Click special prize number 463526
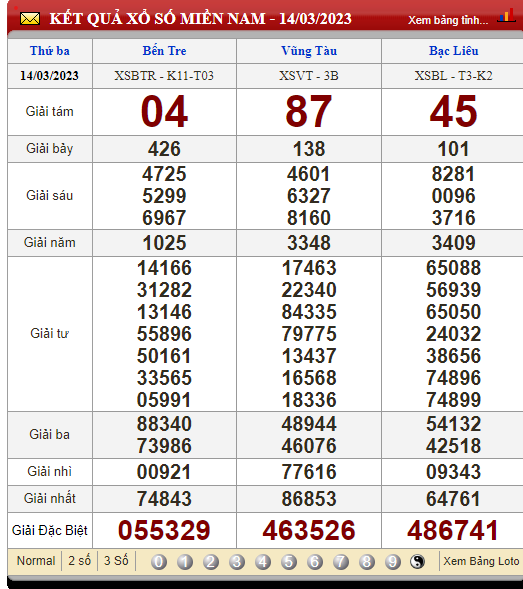 click(309, 530)
